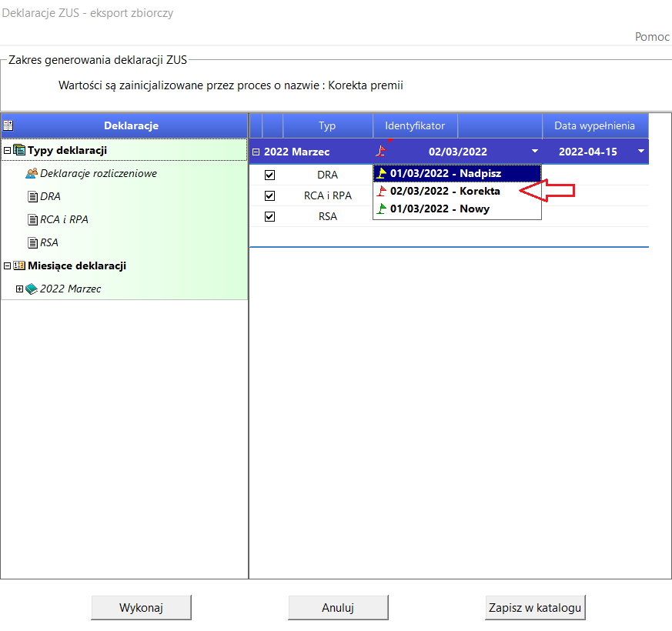Open the identifier dropdown arrow for 02/03/2022
672x631 pixels.
[x=535, y=152]
